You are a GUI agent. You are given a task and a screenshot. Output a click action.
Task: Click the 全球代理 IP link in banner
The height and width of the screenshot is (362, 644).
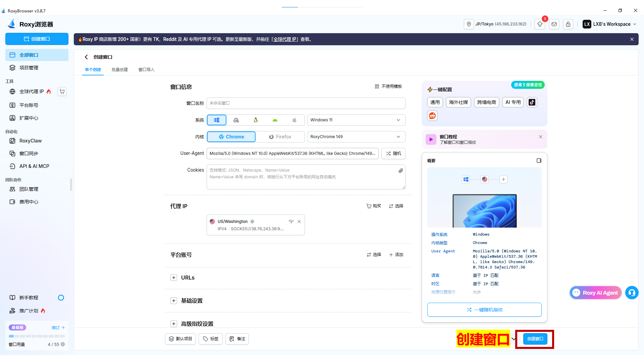(285, 39)
